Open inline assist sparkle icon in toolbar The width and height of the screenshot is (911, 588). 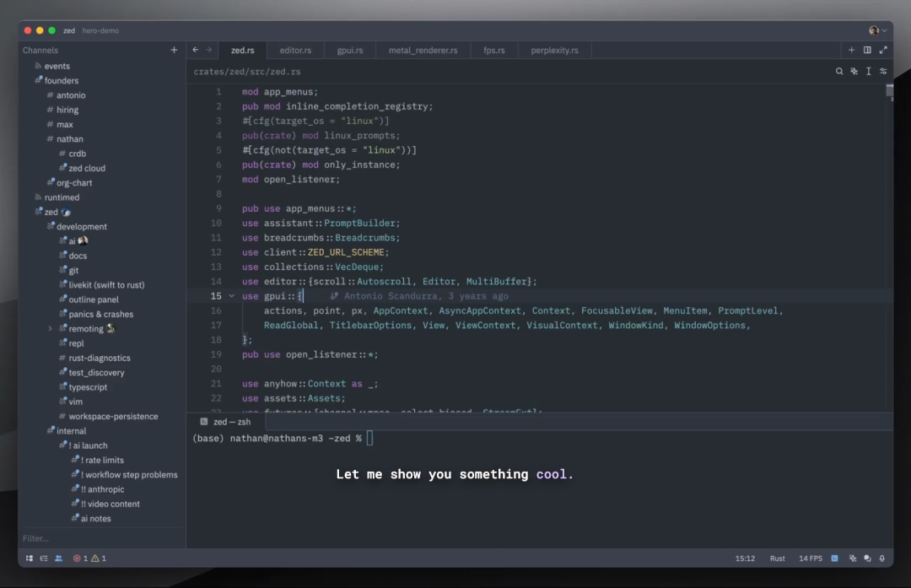click(x=854, y=71)
